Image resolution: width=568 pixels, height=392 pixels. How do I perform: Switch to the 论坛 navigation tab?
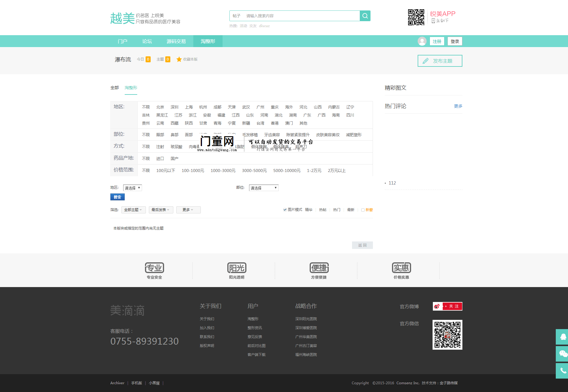(x=147, y=41)
